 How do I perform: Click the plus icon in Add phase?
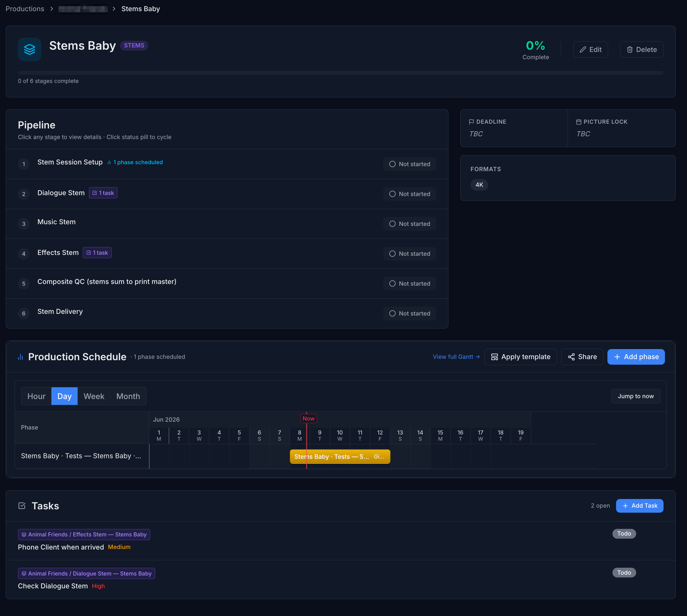click(617, 357)
